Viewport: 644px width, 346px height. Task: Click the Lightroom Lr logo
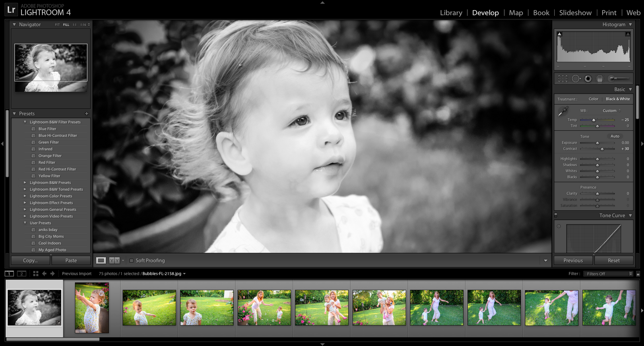coord(11,10)
